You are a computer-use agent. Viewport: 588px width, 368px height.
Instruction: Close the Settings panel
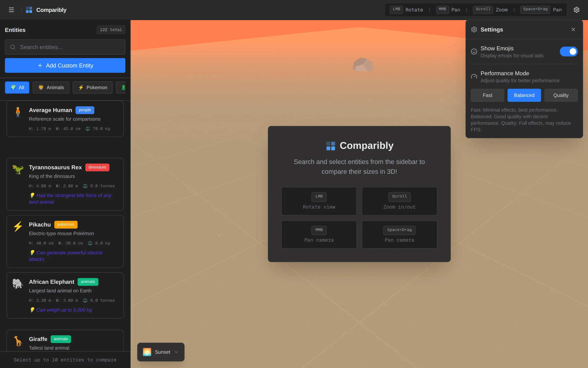[x=573, y=29]
